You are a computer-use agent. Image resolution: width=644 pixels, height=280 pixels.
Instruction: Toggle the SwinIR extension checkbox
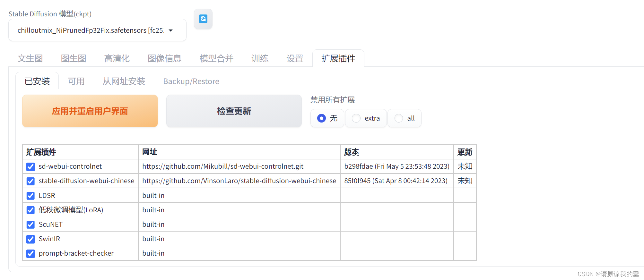point(30,239)
